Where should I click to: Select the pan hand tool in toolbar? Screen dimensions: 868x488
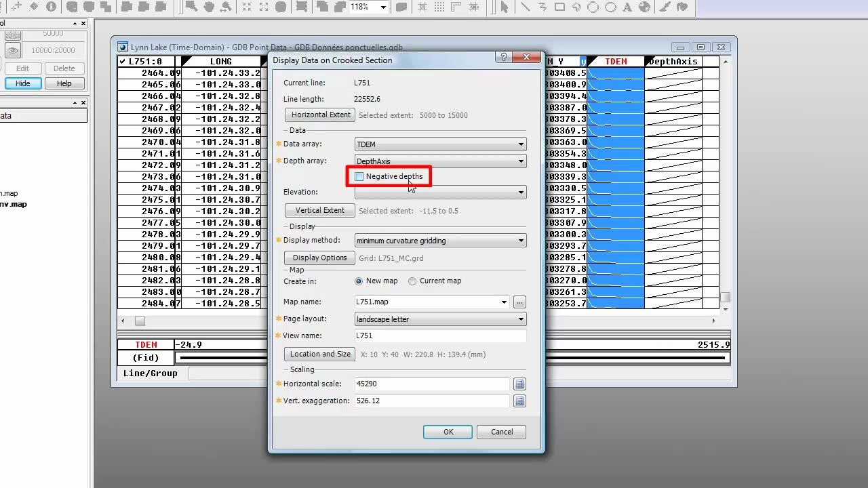[x=209, y=7]
